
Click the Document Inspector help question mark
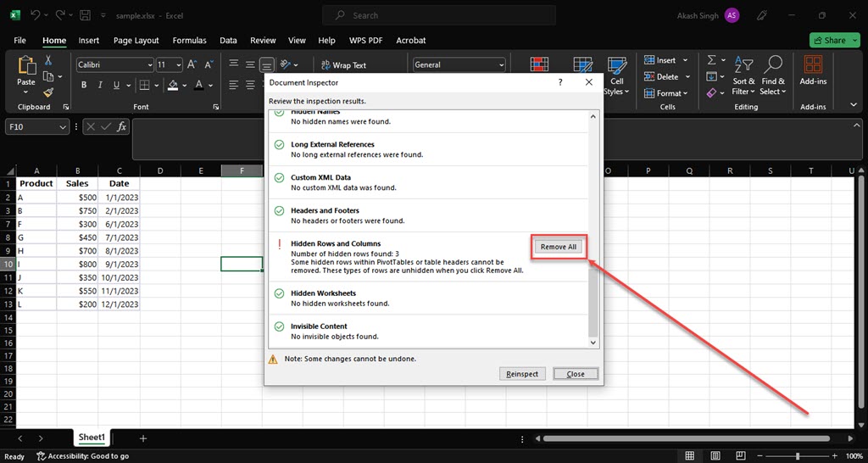[560, 82]
